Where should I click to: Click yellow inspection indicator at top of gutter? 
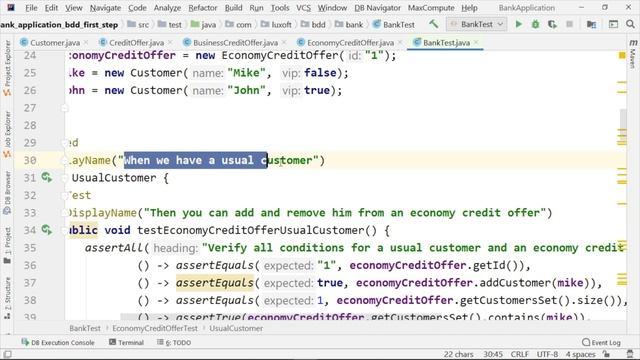tap(622, 55)
